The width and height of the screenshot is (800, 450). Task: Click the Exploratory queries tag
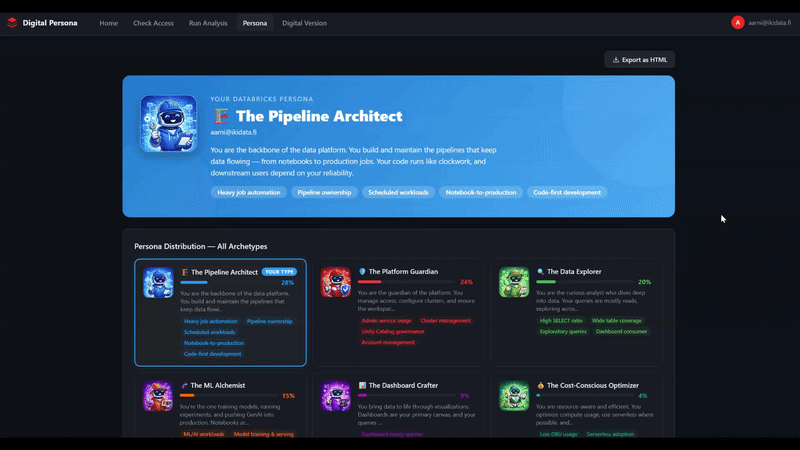click(563, 331)
